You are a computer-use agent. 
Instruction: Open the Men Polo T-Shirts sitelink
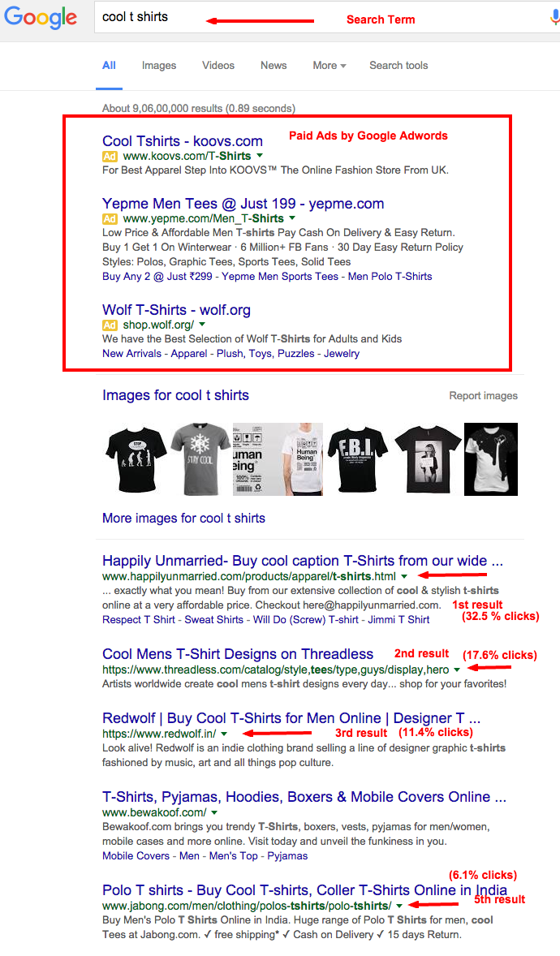click(390, 276)
